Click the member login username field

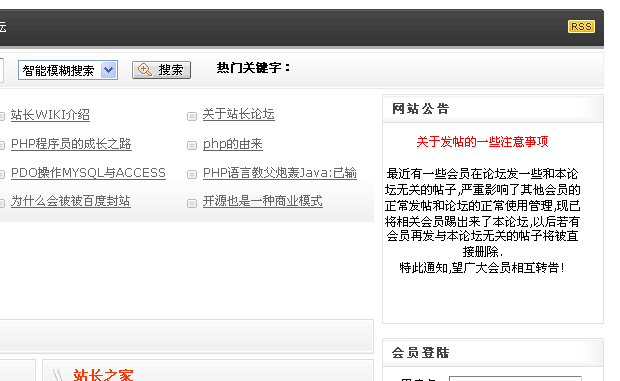click(x=515, y=379)
